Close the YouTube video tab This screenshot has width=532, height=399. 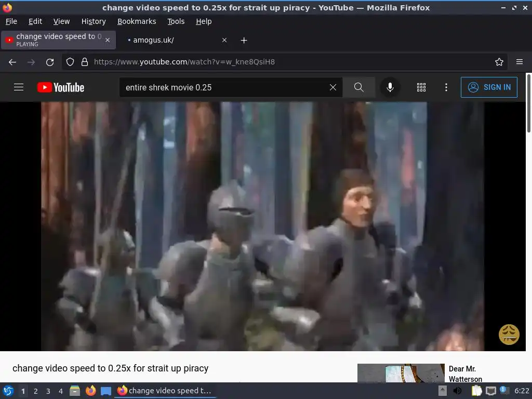[108, 40]
